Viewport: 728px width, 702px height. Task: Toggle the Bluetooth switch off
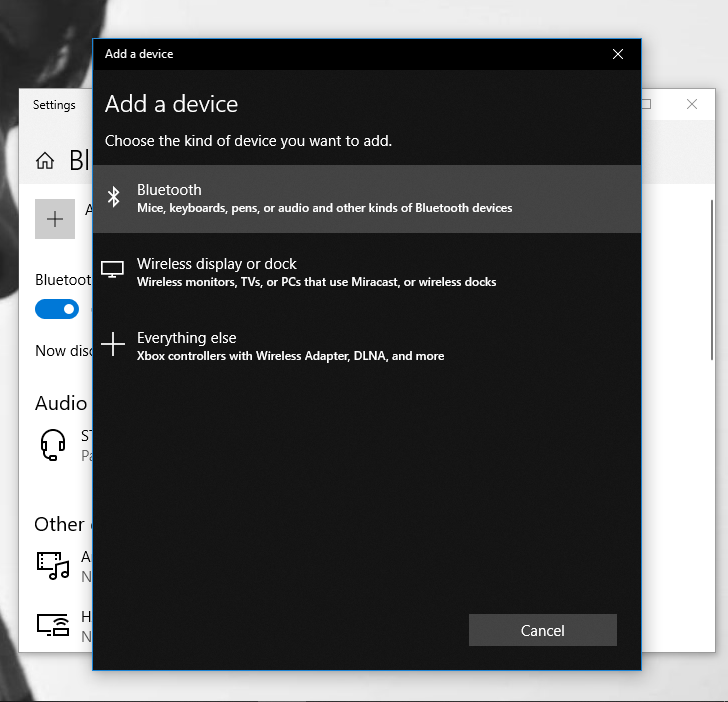click(57, 309)
